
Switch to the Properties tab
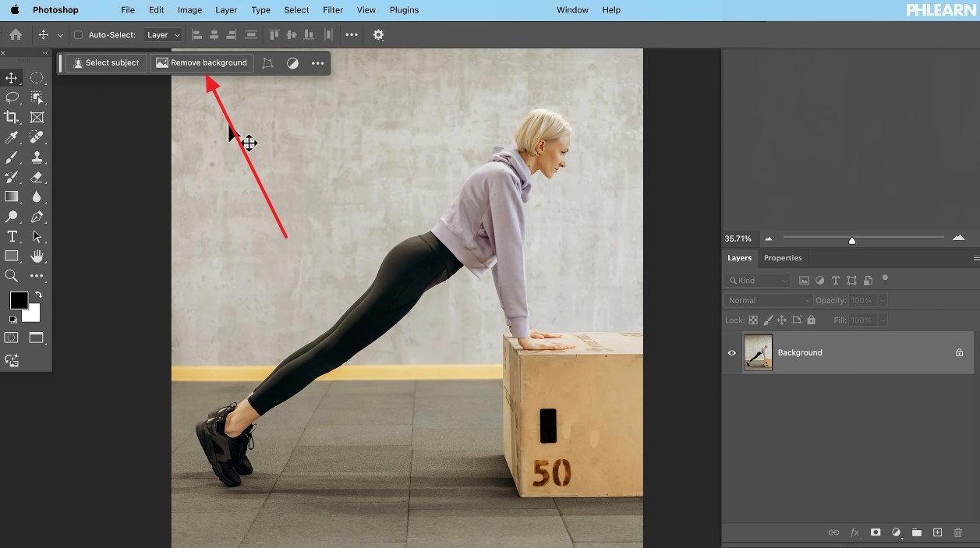pyautogui.click(x=783, y=258)
